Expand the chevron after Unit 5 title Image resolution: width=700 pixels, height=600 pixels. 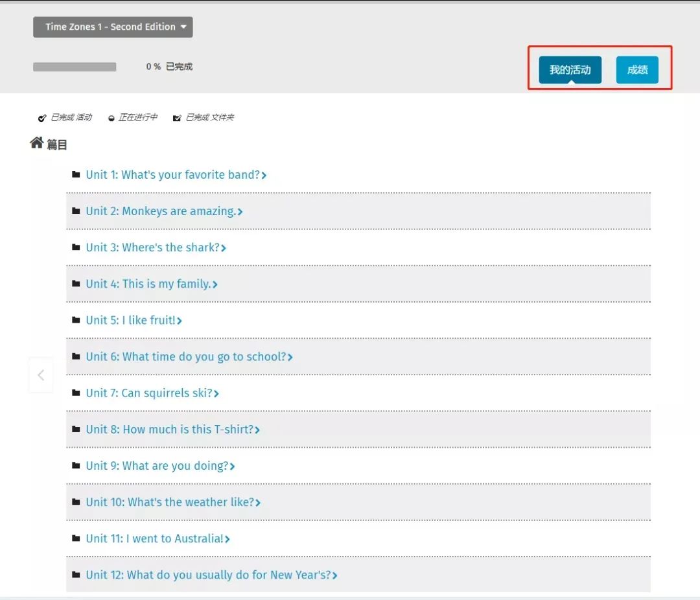click(179, 321)
